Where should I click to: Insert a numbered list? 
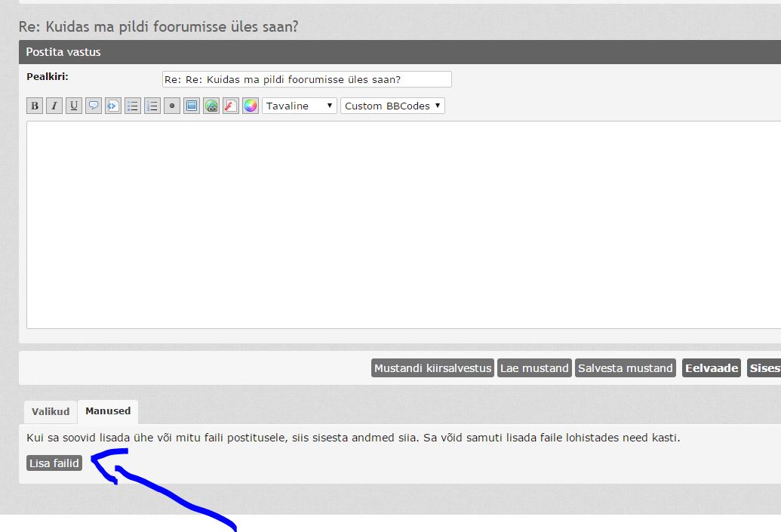click(152, 106)
